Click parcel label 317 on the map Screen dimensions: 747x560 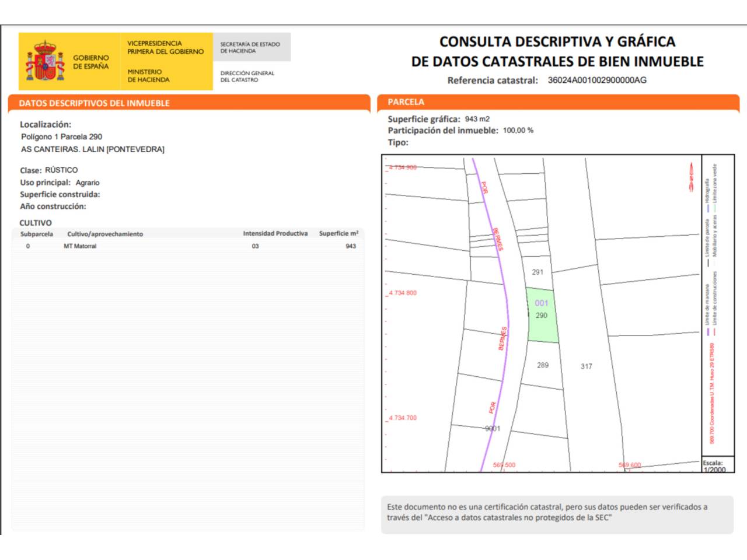coord(587,366)
